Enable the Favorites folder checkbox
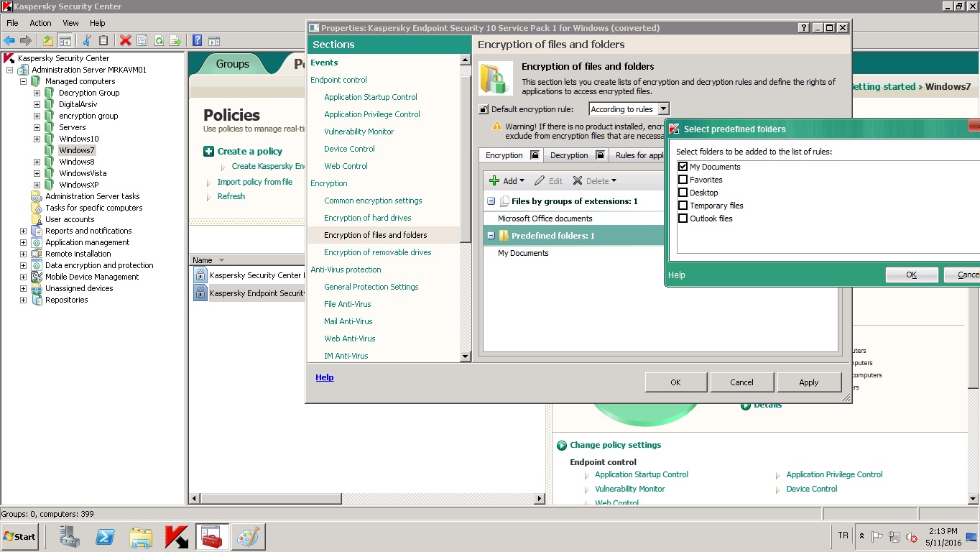This screenshot has height=552, width=980. (683, 180)
